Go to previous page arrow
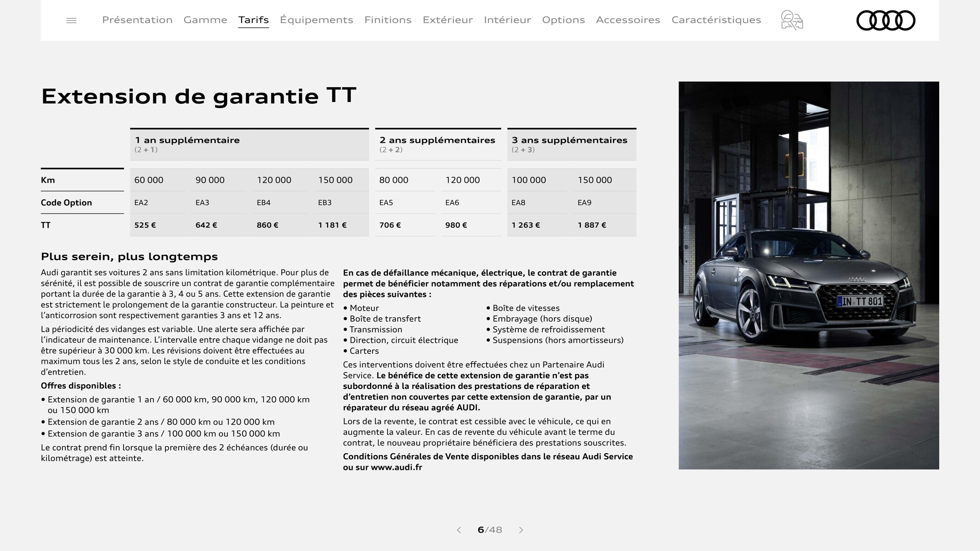Screen dimensions: 980x551 click(x=459, y=530)
